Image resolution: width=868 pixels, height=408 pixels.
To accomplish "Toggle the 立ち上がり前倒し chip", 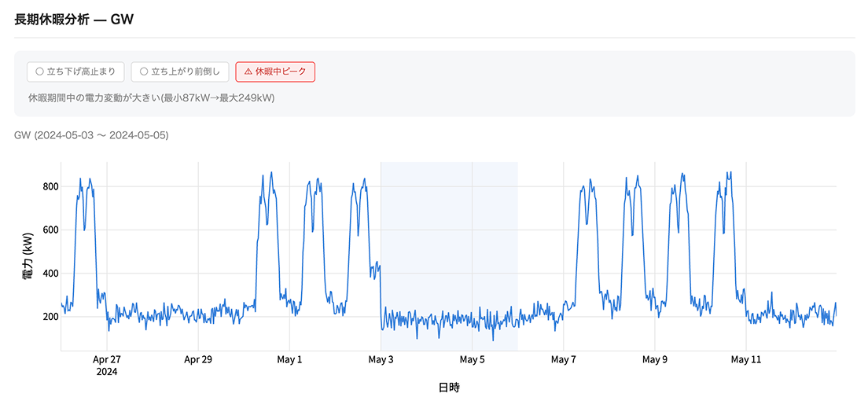I will [x=181, y=72].
